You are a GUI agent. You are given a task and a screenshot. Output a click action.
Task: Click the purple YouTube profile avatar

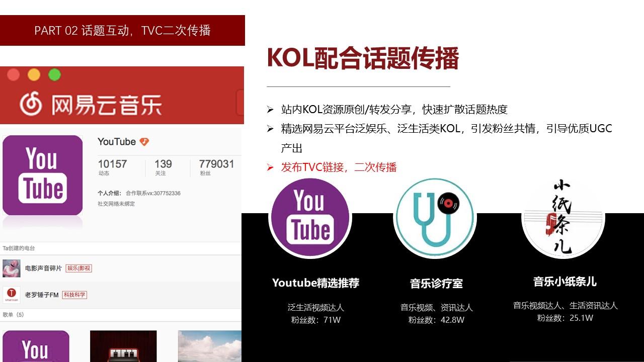(43, 175)
